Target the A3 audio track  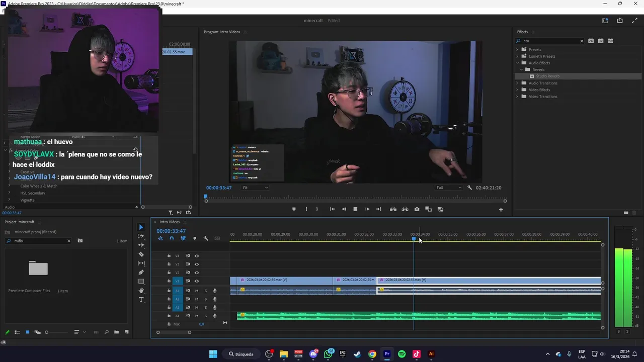point(177,307)
